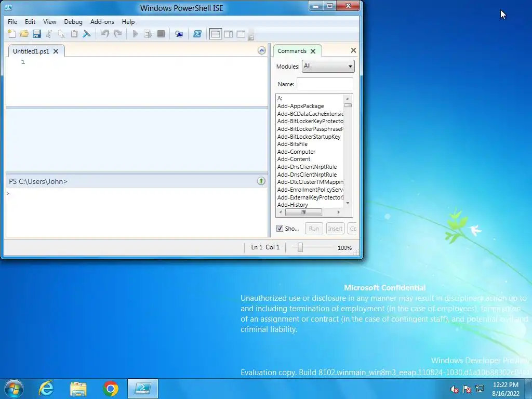The height and width of the screenshot is (399, 532).
Task: Click the New script toolbar icon
Action: click(11, 34)
